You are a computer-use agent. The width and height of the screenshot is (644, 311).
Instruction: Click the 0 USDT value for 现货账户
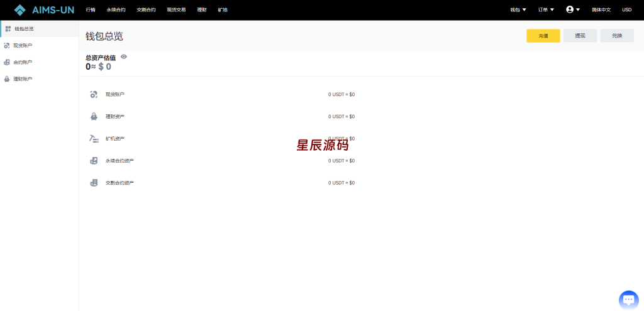[341, 94]
